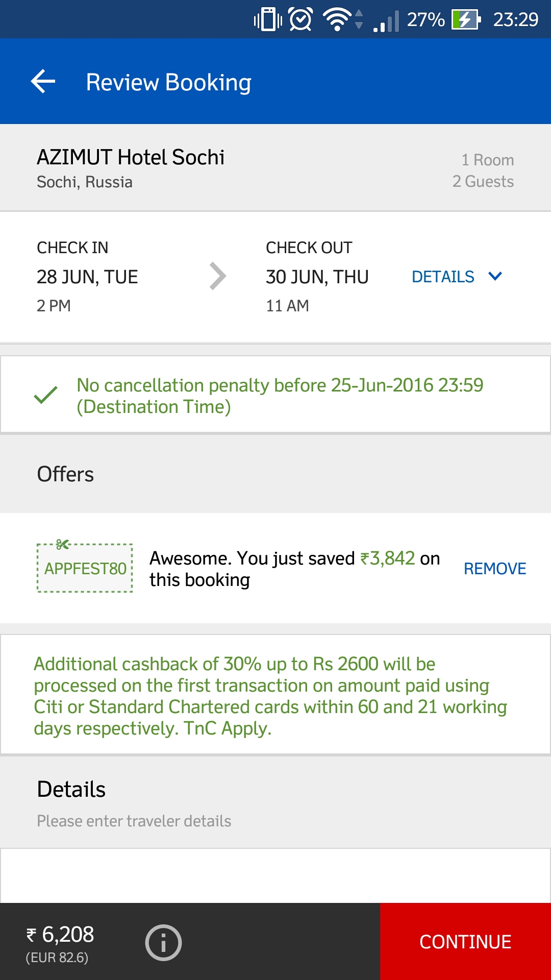Select the check-out date 30 JUN, THU
This screenshot has width=551, height=980.
317,277
